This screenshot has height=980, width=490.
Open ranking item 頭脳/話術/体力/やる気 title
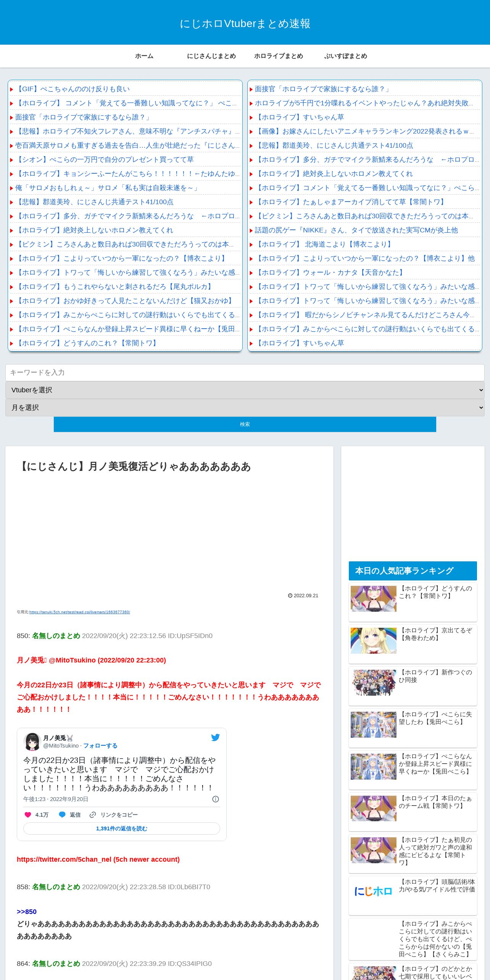click(437, 886)
